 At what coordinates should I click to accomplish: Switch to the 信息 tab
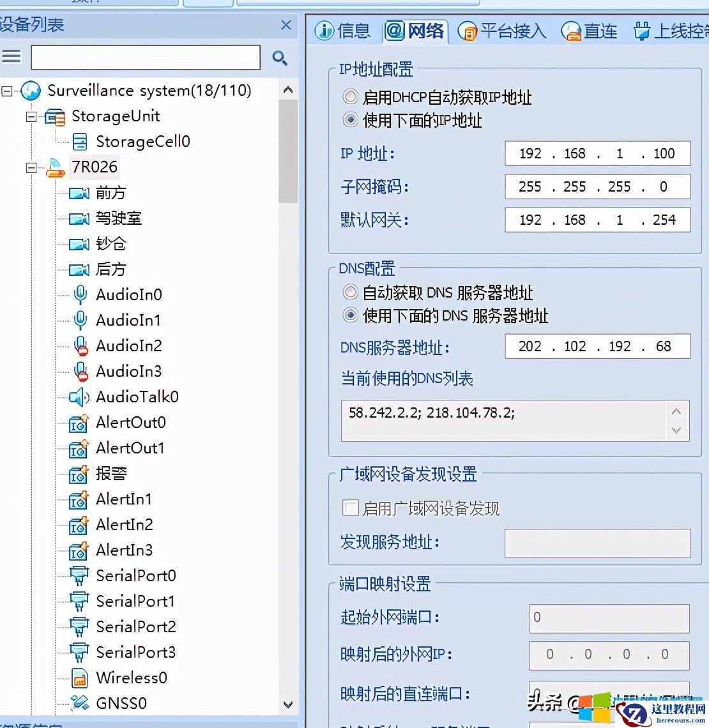342,31
